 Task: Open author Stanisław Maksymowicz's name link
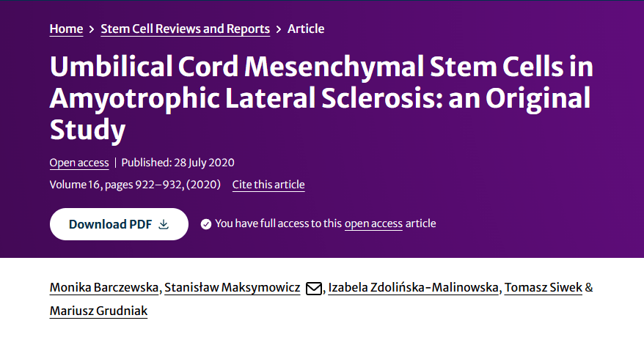click(x=232, y=287)
